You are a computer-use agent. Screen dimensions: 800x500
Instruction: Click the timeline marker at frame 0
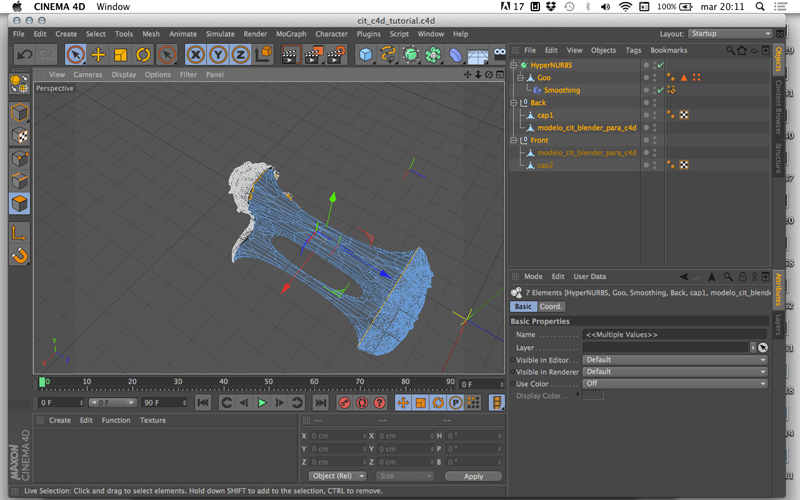[x=42, y=382]
